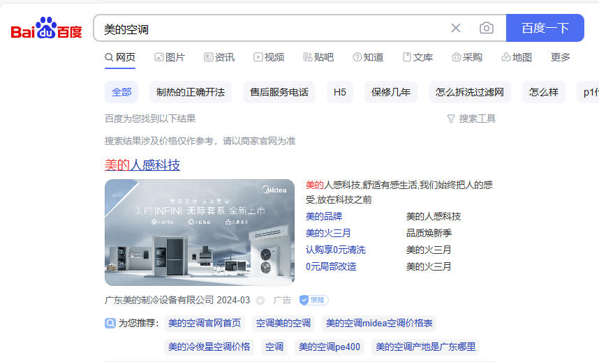Image resolution: width=599 pixels, height=364 pixels.
Task: Select the 网页 tab
Action: tap(120, 57)
